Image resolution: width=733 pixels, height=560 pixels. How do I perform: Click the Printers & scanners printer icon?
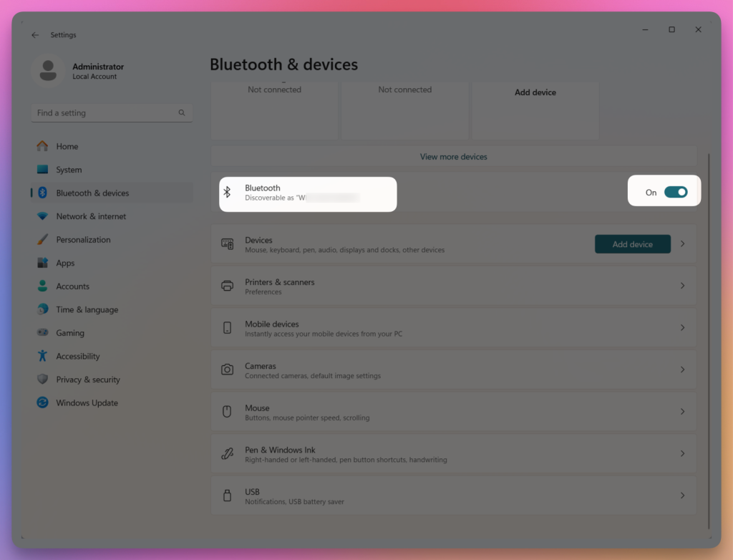[x=227, y=286]
